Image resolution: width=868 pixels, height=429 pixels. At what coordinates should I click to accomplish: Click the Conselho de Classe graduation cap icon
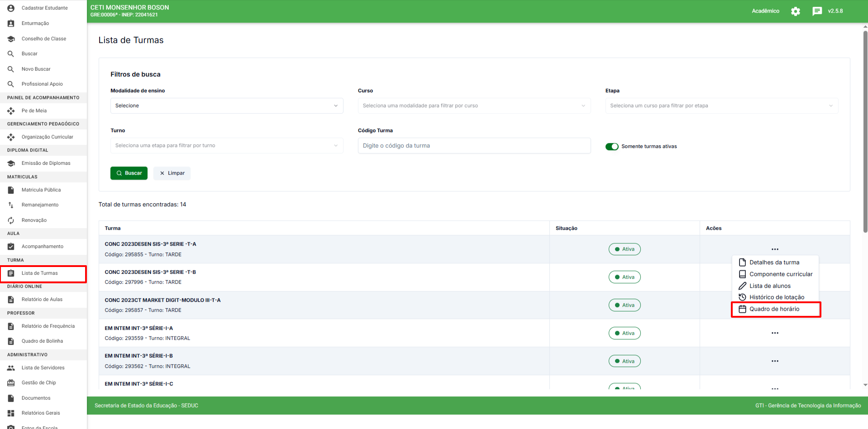tap(11, 39)
